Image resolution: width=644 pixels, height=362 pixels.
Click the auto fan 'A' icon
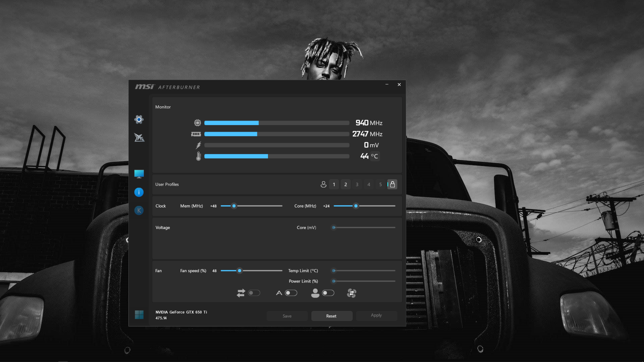click(x=279, y=293)
